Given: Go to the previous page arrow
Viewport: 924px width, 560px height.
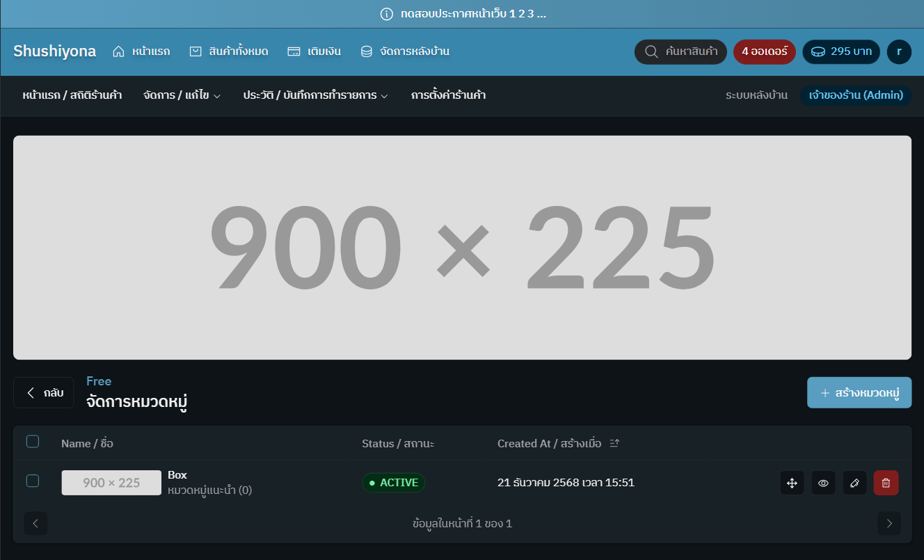Looking at the screenshot, I should pyautogui.click(x=35, y=523).
